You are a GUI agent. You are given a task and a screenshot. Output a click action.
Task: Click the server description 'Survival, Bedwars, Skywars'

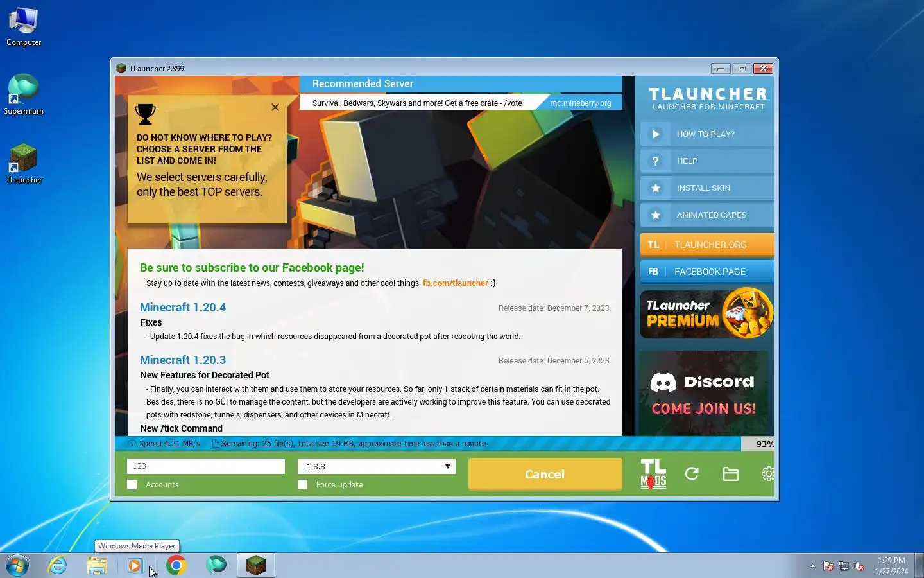[x=417, y=103]
